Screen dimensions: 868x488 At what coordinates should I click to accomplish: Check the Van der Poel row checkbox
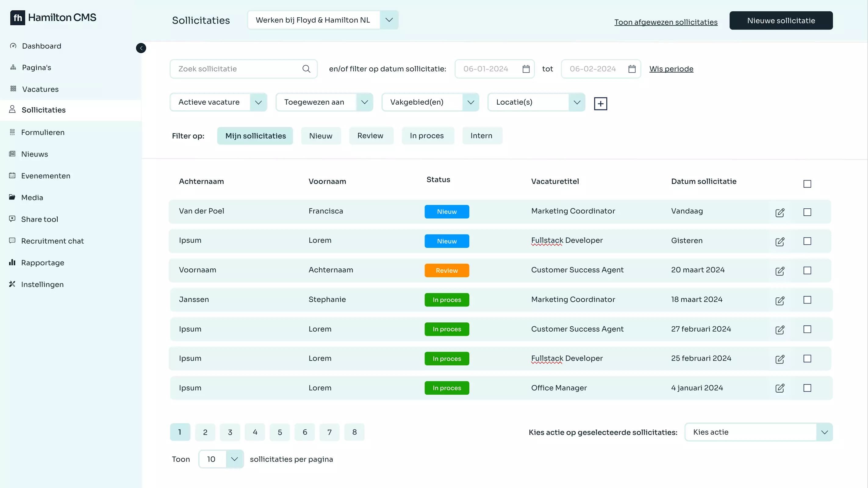(x=807, y=212)
